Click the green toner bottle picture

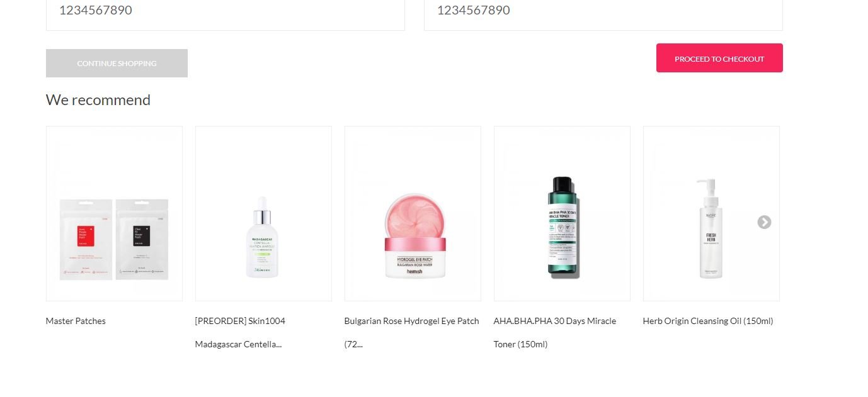coord(563,226)
